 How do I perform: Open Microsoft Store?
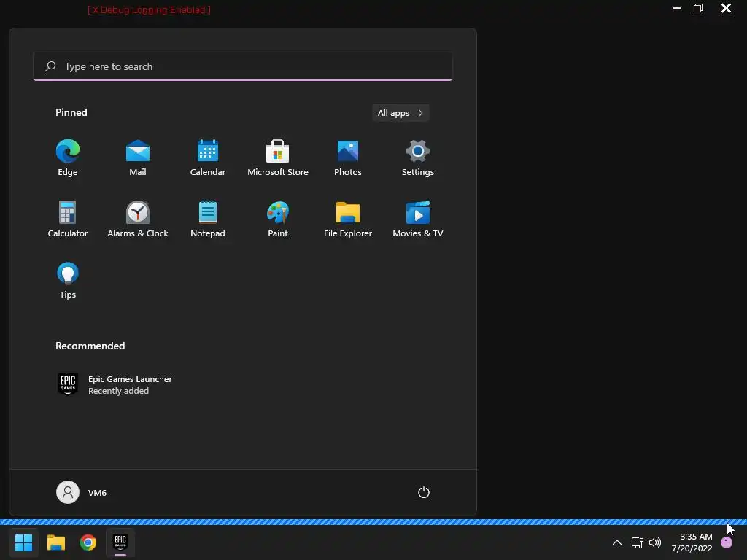[278, 157]
